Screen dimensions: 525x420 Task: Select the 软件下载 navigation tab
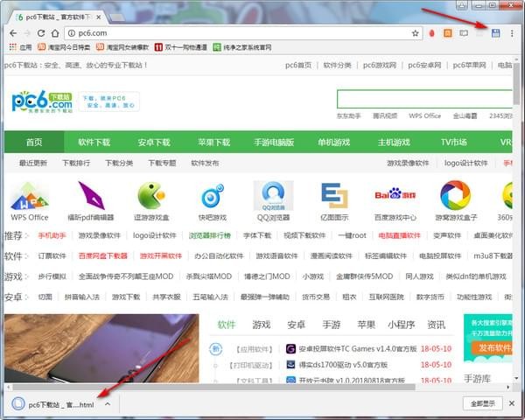94,142
